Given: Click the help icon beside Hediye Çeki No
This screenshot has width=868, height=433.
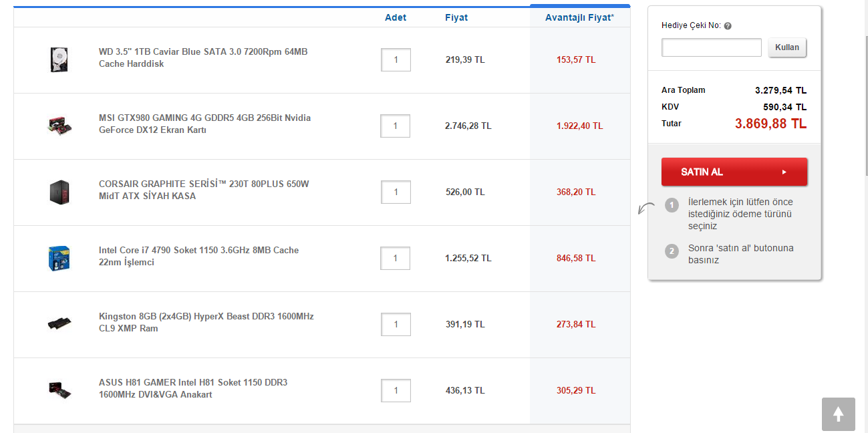Looking at the screenshot, I should (728, 26).
